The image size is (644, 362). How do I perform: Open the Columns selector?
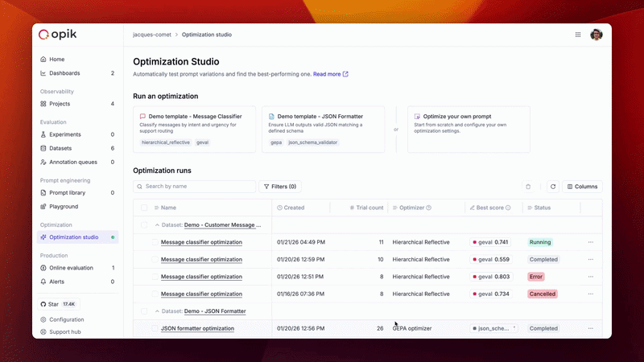(x=582, y=187)
